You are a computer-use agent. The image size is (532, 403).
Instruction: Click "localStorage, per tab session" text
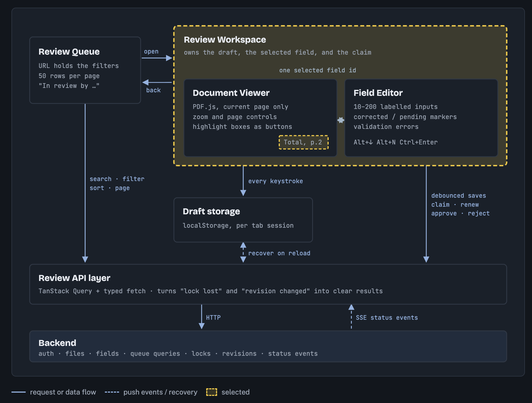click(238, 226)
